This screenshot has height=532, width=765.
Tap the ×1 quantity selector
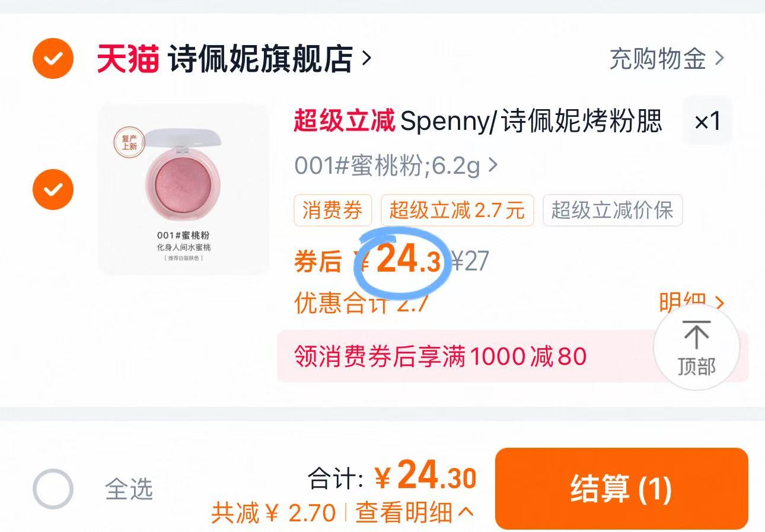tap(707, 121)
